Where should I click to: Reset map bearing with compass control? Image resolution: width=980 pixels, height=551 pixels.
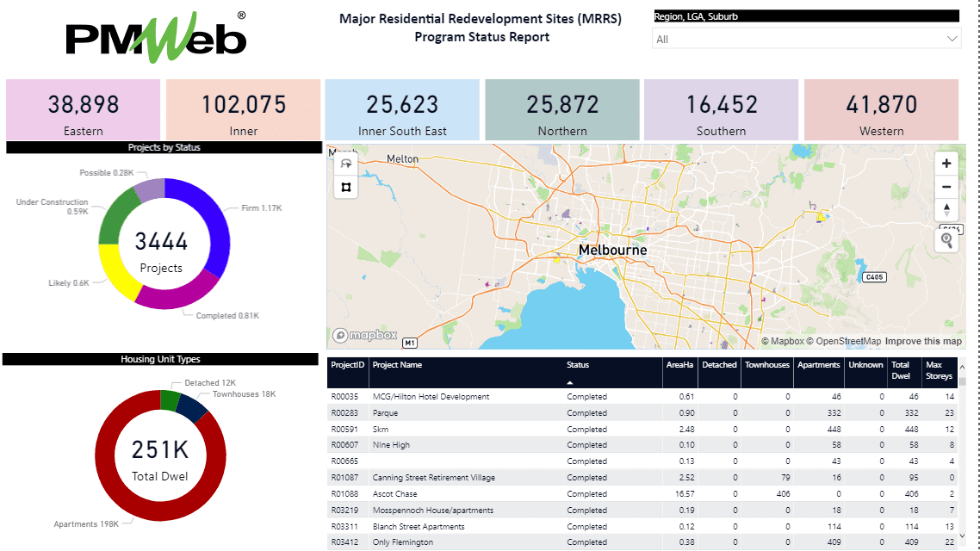tap(946, 209)
